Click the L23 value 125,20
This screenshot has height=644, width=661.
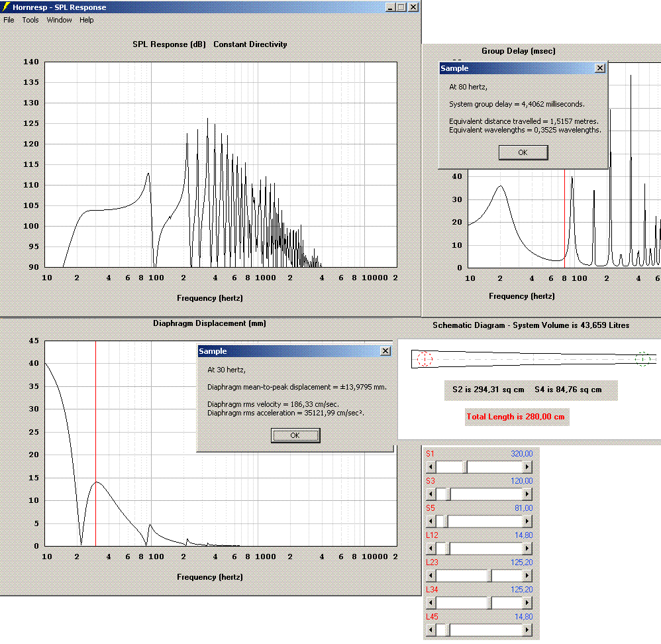[522, 563]
